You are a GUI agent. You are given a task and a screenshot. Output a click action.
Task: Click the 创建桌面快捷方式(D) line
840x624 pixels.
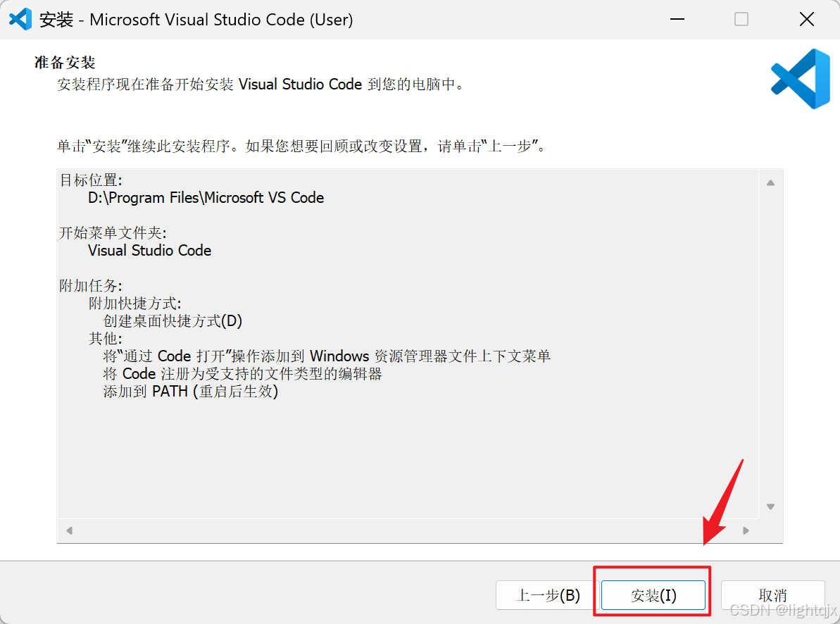pos(173,320)
